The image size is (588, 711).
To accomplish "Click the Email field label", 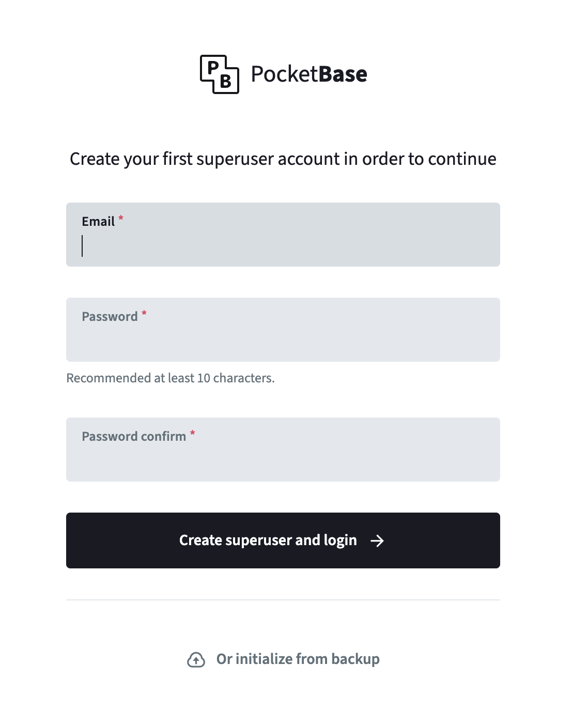I will (98, 222).
